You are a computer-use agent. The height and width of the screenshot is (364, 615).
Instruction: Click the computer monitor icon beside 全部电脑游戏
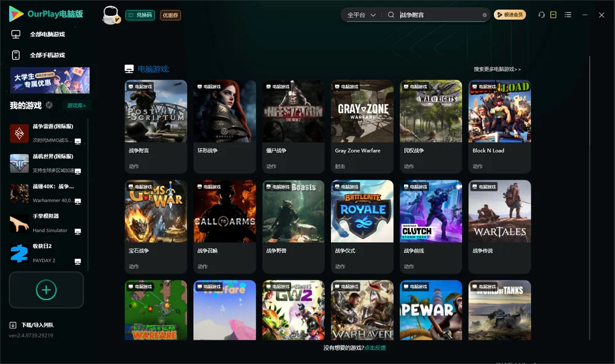pyautogui.click(x=16, y=34)
